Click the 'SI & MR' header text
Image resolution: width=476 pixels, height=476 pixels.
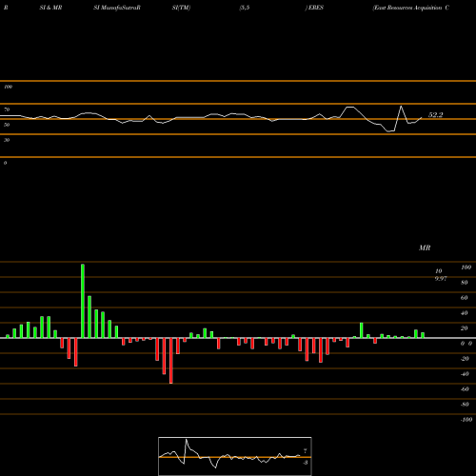coord(50,8)
